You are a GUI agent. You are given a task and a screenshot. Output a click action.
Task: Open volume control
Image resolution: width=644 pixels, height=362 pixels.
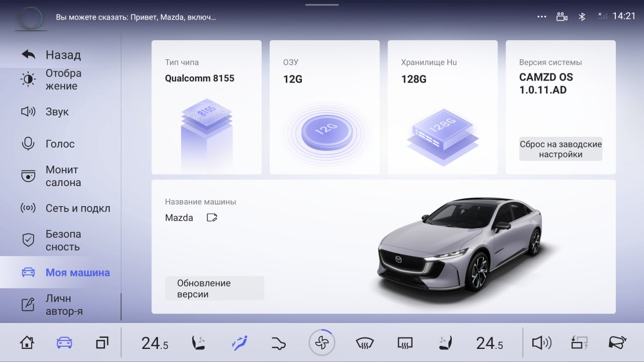click(542, 343)
